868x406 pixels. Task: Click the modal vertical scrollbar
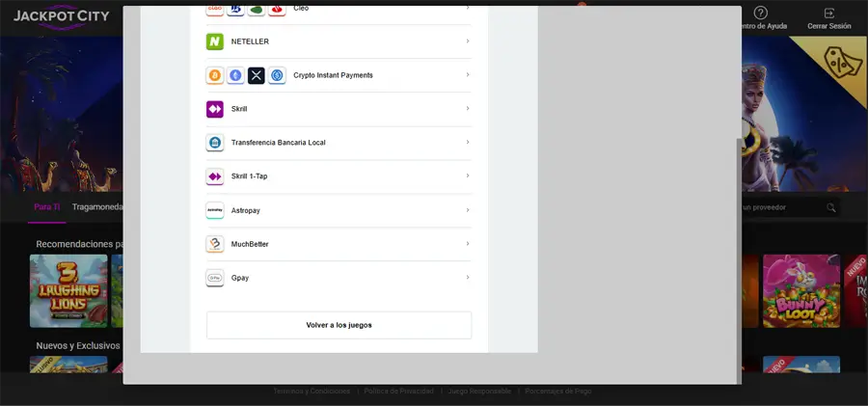point(739,260)
